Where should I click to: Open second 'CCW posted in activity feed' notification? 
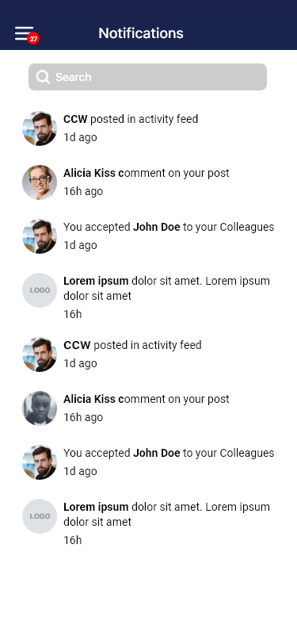tap(149, 354)
